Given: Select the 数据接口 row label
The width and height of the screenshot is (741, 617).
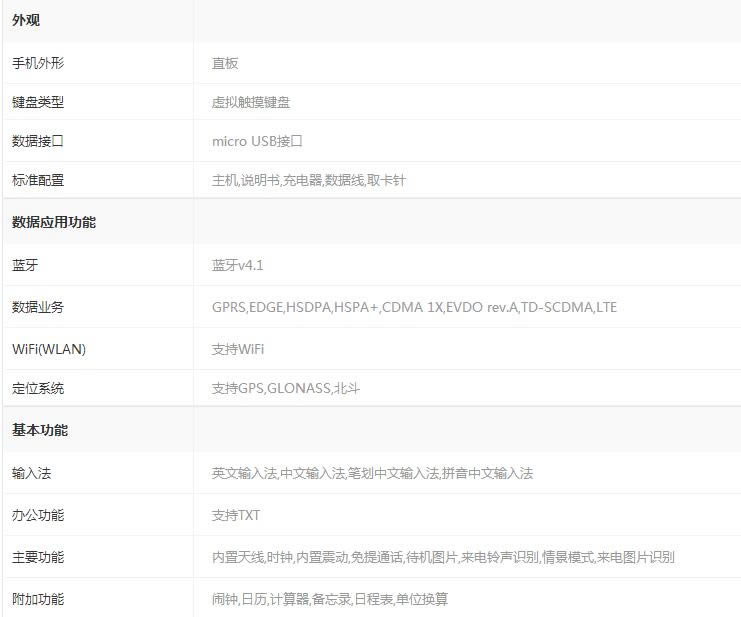Looking at the screenshot, I should pyautogui.click(x=38, y=141).
